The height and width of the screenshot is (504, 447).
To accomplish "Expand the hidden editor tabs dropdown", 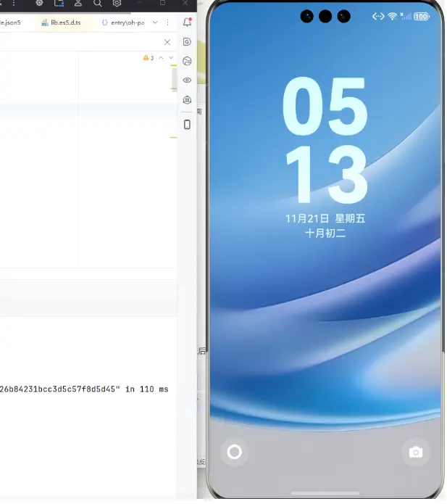I will tap(155, 22).
